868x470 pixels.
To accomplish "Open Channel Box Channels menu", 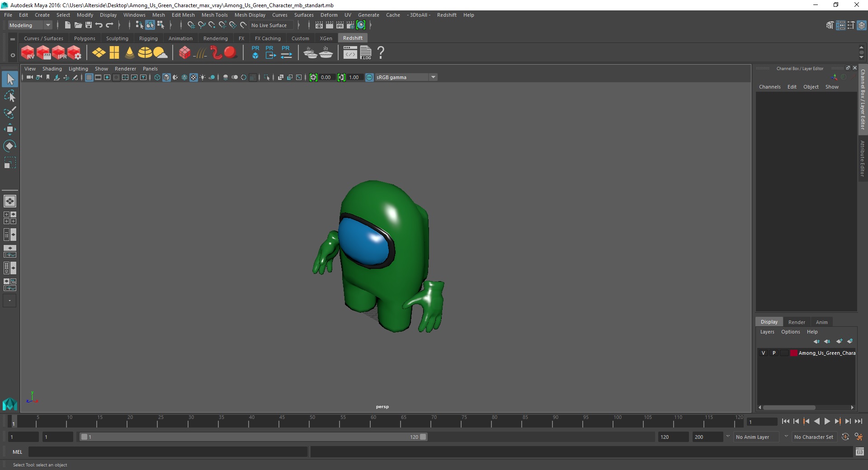I will point(769,87).
